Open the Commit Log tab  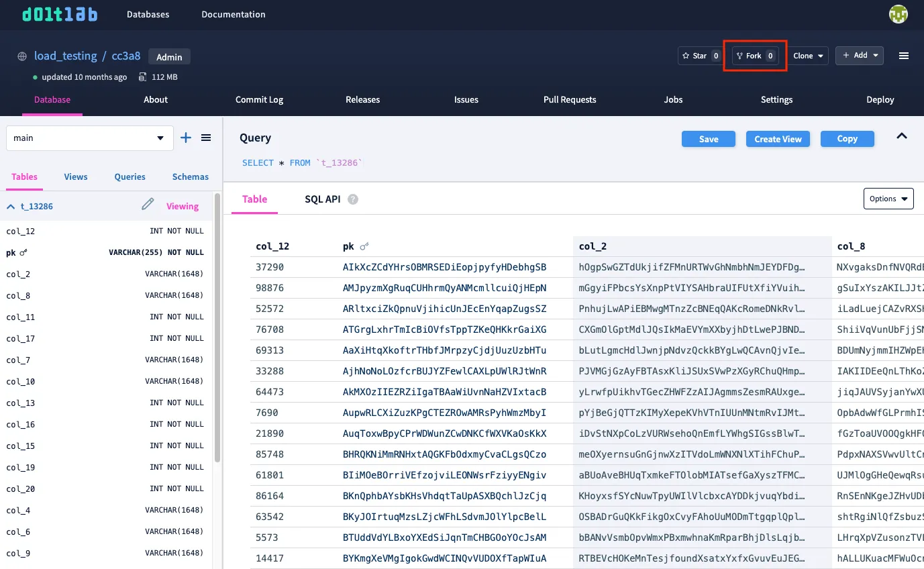click(x=259, y=99)
